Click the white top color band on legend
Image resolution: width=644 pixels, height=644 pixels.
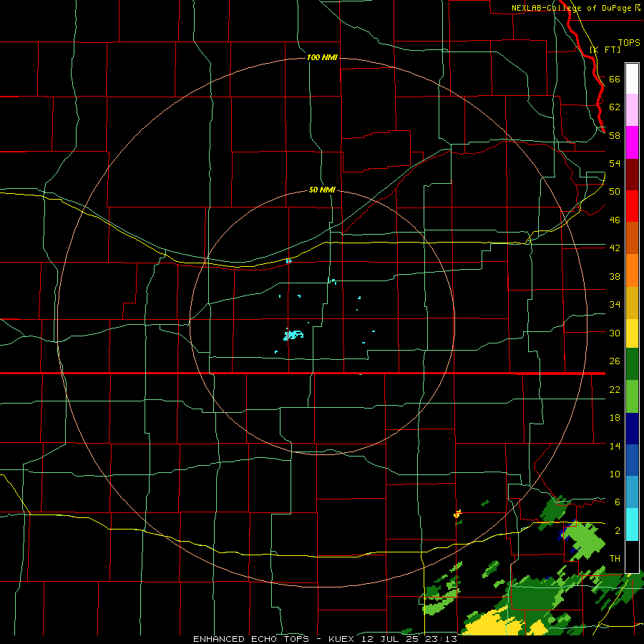[632, 79]
